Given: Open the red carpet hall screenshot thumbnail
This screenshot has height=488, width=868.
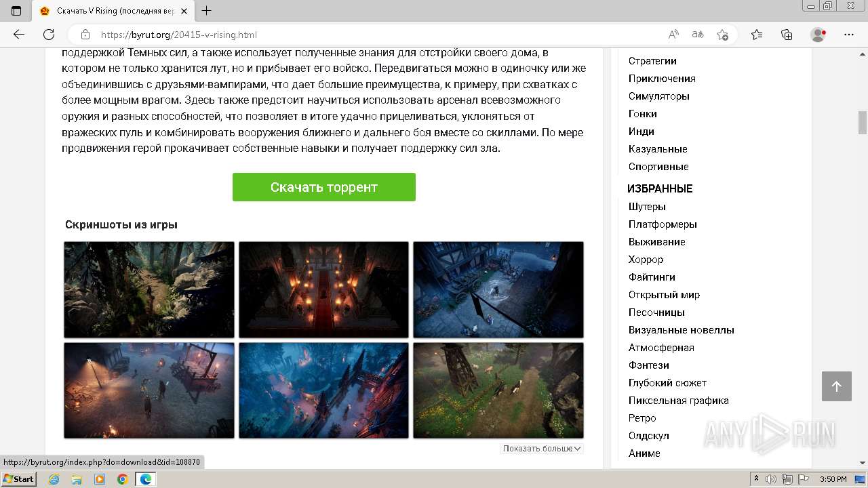Looking at the screenshot, I should pyautogui.click(x=323, y=289).
